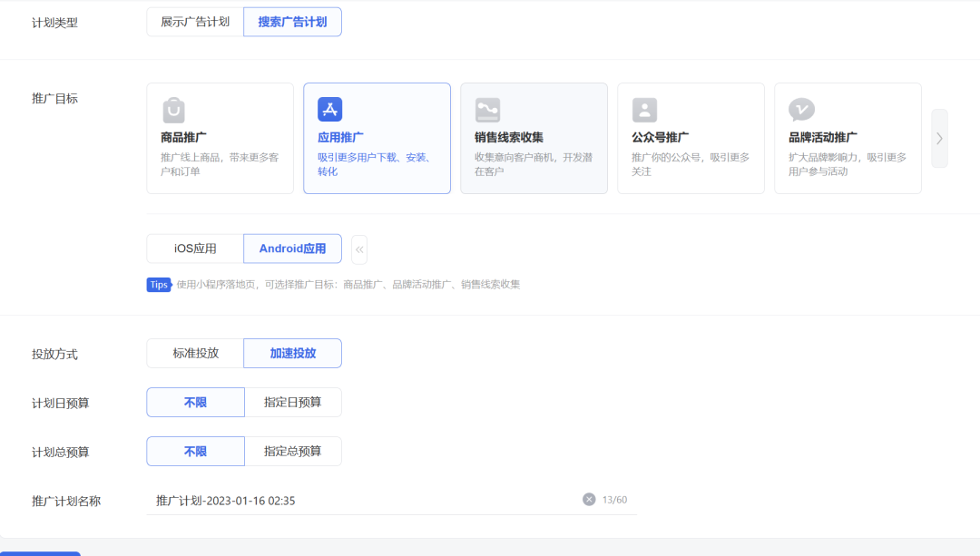Enable 加速投放 delivery option
This screenshot has width=980, height=556.
[x=292, y=353]
